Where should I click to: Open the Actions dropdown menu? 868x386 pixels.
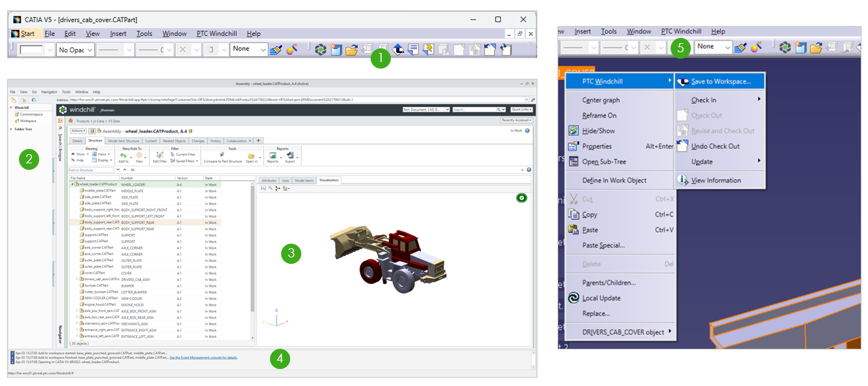77,130
